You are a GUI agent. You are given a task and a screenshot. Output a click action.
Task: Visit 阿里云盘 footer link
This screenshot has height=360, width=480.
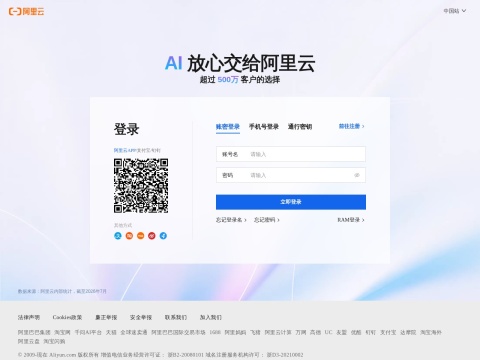29,341
